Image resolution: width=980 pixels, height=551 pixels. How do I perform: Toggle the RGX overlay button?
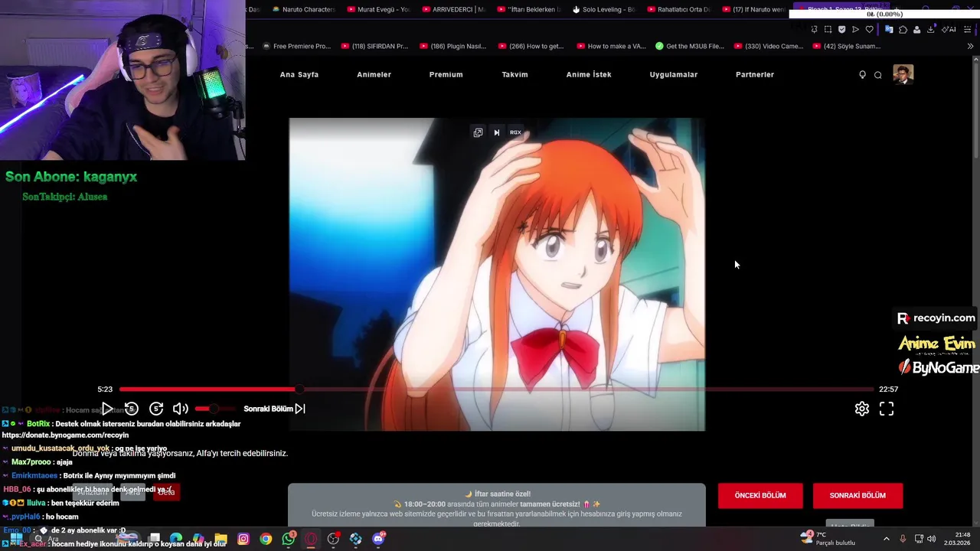[x=515, y=132]
